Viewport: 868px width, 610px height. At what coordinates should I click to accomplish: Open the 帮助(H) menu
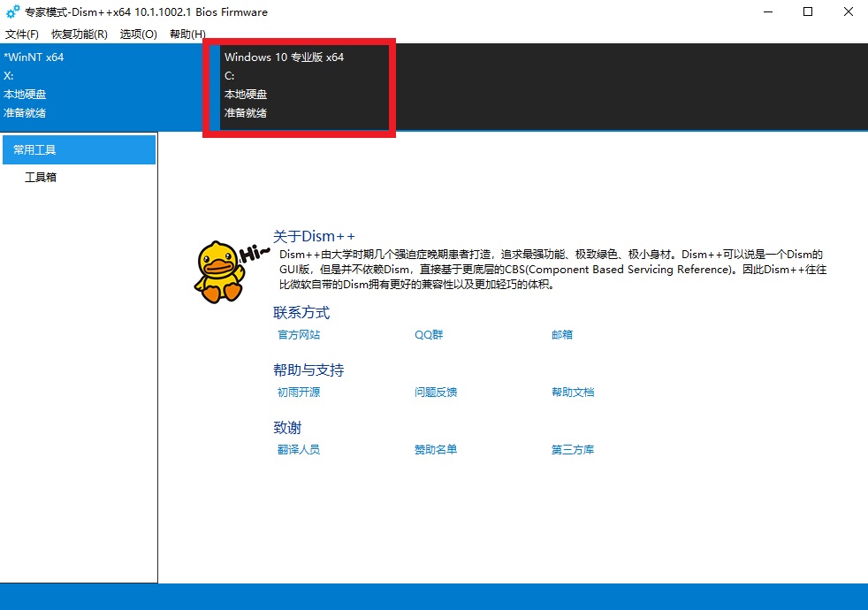(187, 34)
